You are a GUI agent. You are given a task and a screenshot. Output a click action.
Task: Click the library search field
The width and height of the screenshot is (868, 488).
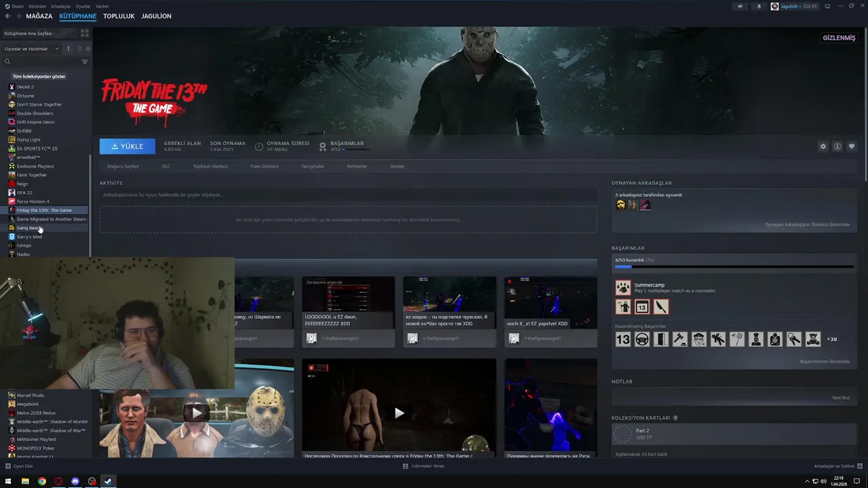[x=41, y=62]
